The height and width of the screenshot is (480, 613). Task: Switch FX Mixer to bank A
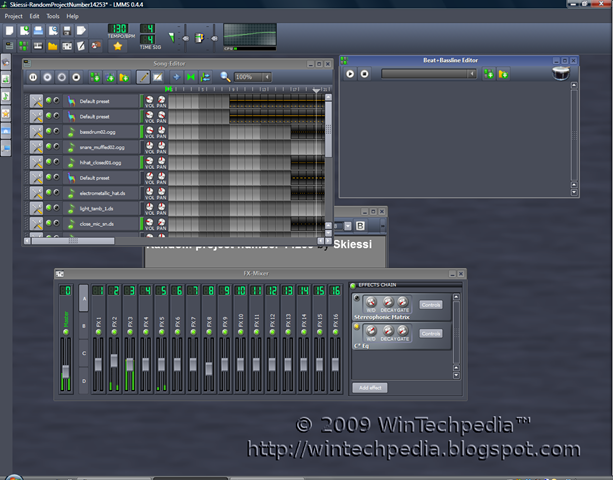pos(84,298)
